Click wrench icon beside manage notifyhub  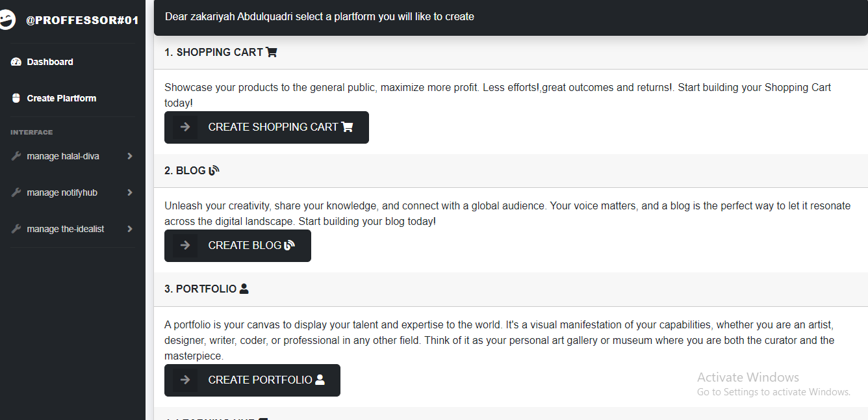pyautogui.click(x=16, y=192)
